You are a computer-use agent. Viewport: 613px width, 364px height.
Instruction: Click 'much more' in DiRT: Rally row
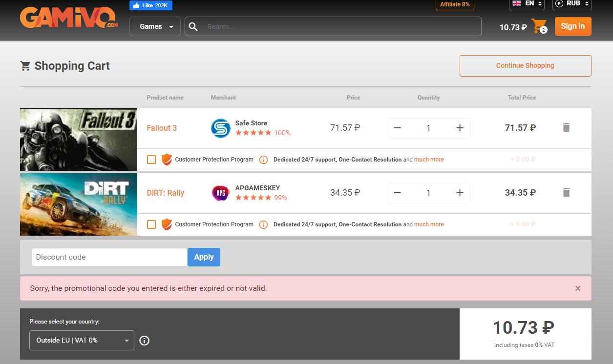click(x=429, y=224)
